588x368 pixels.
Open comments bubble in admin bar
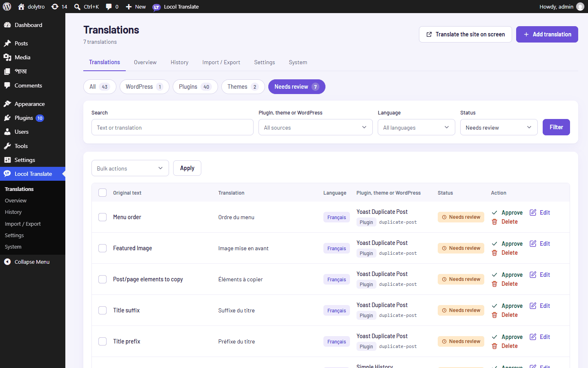109,7
